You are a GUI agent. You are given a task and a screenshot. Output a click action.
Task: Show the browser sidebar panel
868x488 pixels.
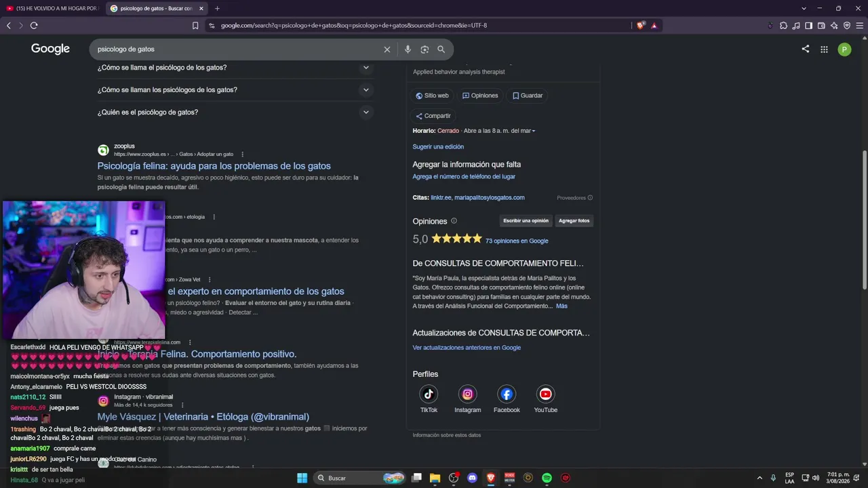coord(809,26)
